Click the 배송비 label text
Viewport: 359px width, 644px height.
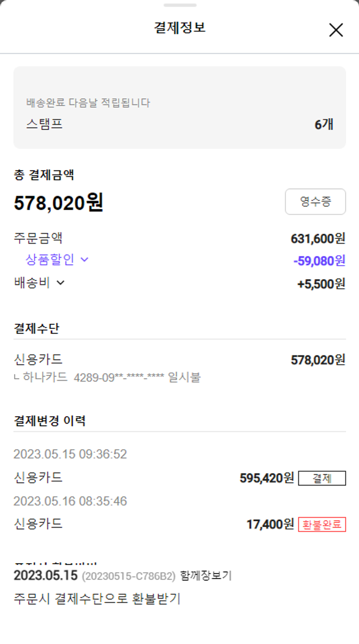[x=32, y=283]
